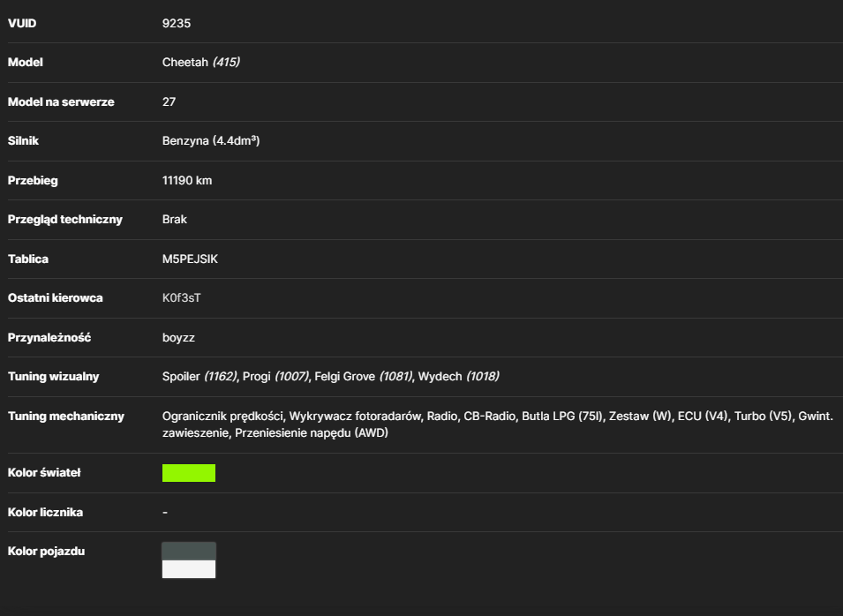
Task: Click the Przynależność label
Action: click(49, 337)
